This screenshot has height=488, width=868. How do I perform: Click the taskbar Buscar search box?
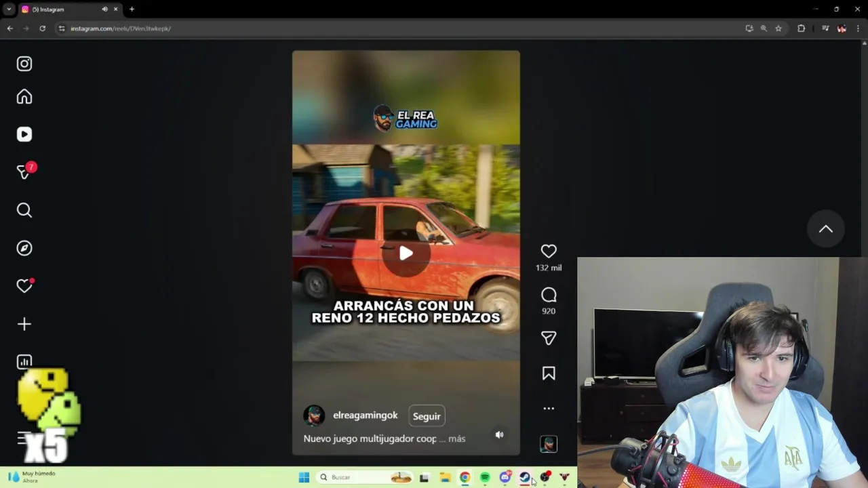click(x=365, y=477)
